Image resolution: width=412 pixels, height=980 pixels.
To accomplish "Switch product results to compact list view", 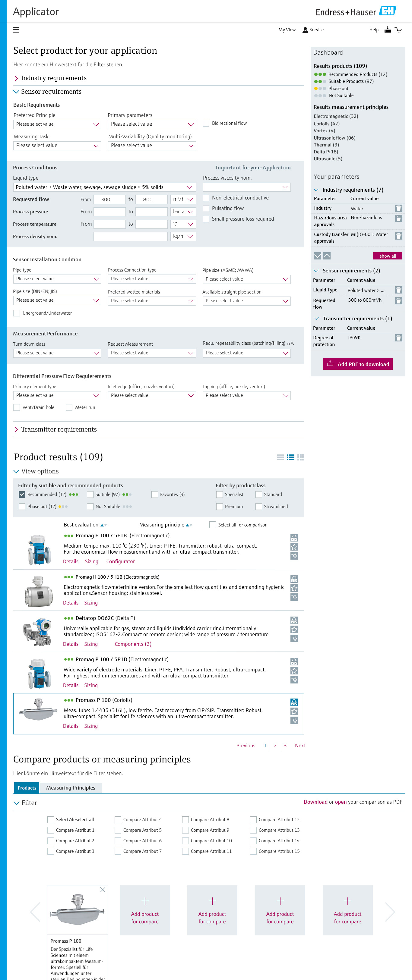I will (280, 457).
